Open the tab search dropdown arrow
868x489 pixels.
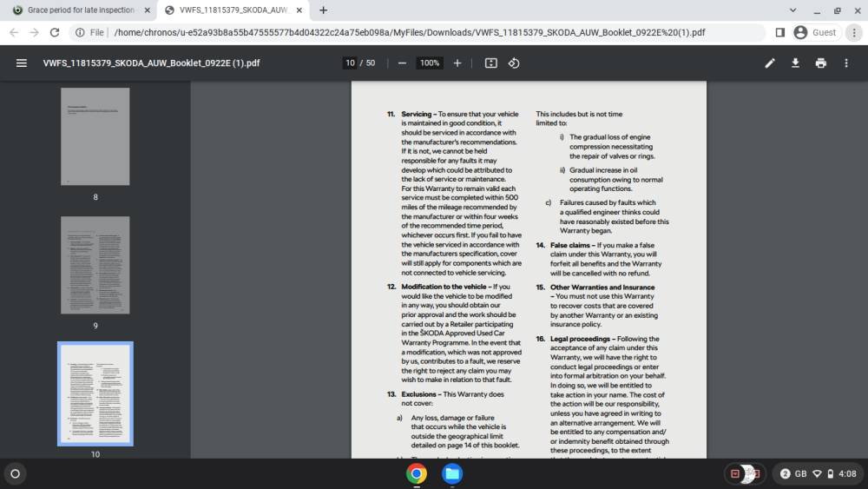point(792,10)
